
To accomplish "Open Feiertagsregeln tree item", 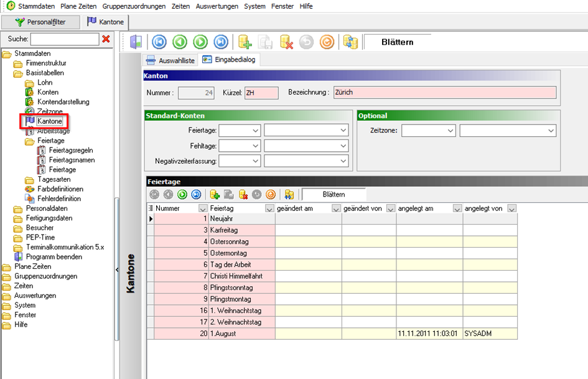I will click(x=71, y=151).
